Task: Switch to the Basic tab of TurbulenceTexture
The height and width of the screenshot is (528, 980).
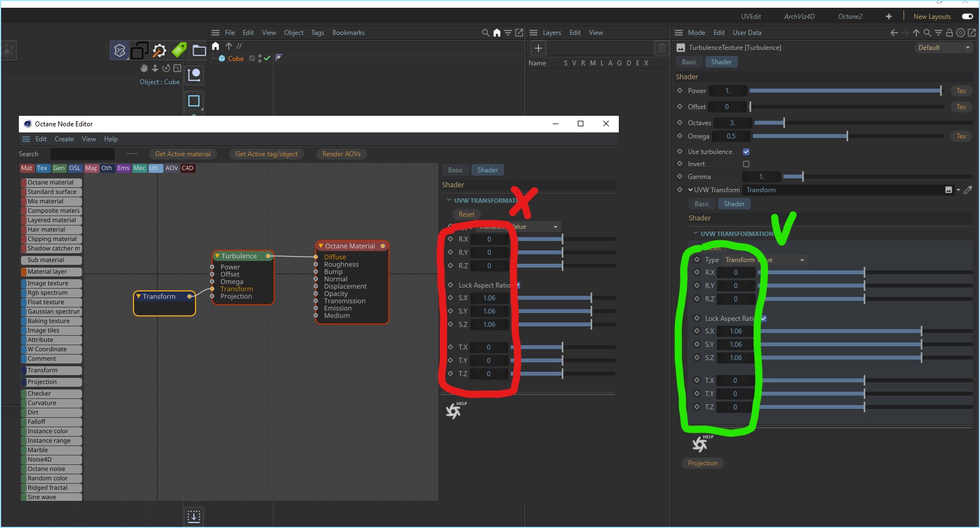Action: (x=689, y=62)
